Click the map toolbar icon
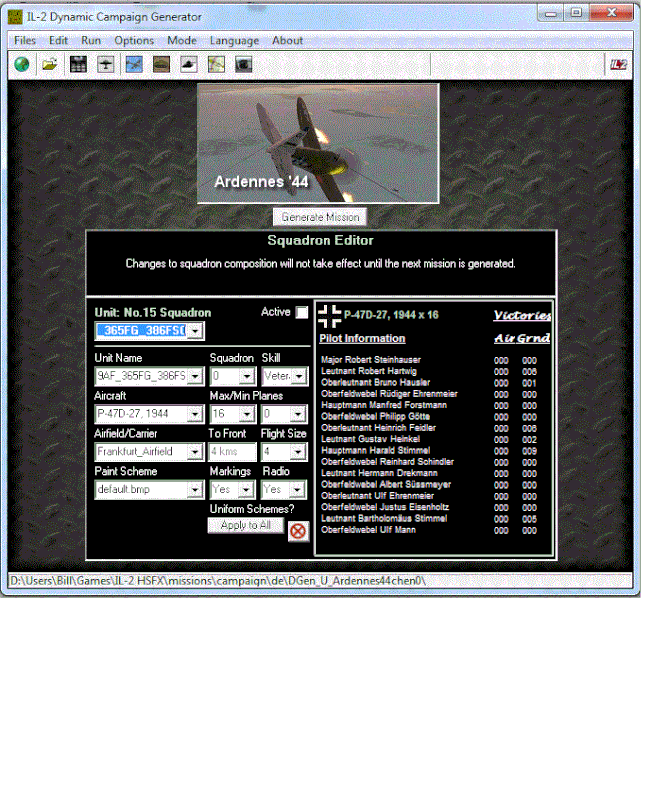Image resolution: width=651 pixels, height=800 pixels. click(x=216, y=65)
